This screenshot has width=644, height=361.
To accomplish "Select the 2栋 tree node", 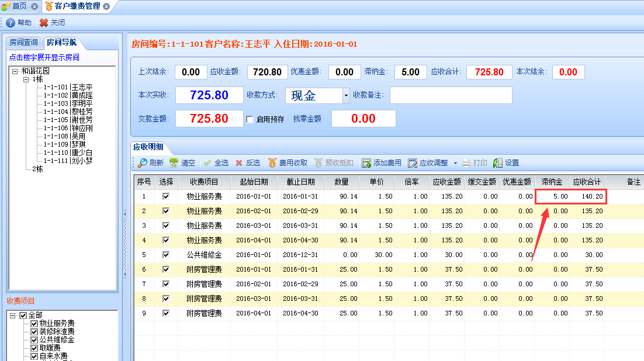I will 37,169.
